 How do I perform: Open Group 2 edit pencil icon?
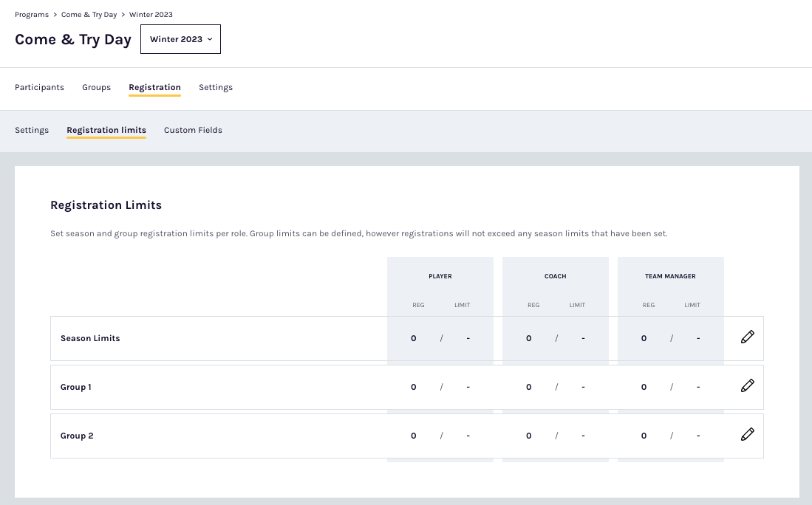[x=747, y=435]
